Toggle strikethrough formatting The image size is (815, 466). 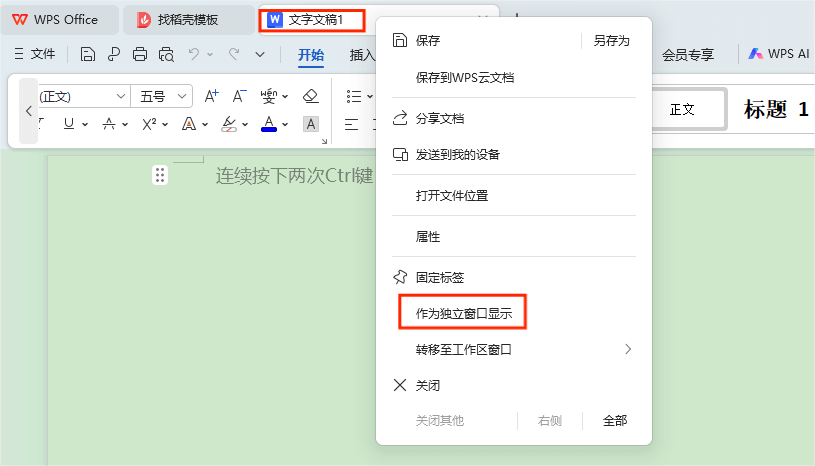pos(109,124)
